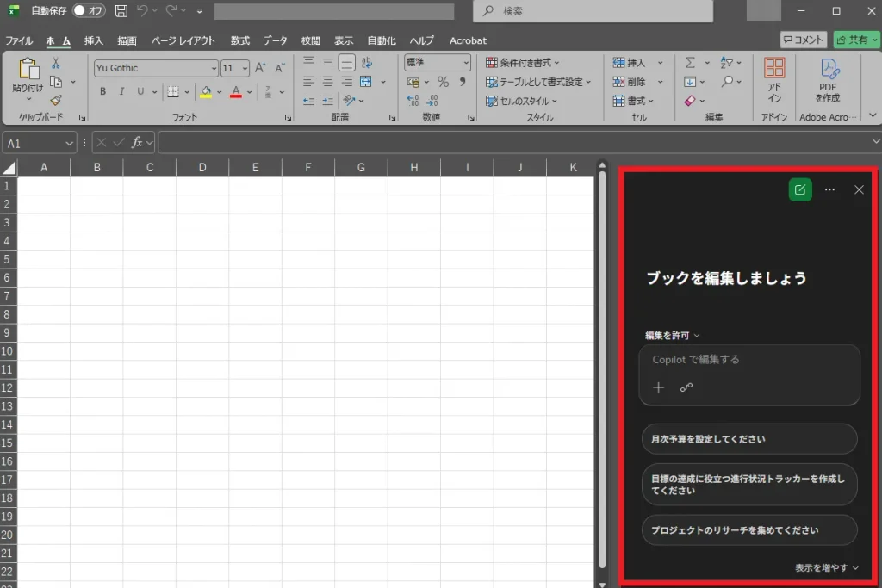
Task: Click the yellow fill color button
Action: (206, 91)
